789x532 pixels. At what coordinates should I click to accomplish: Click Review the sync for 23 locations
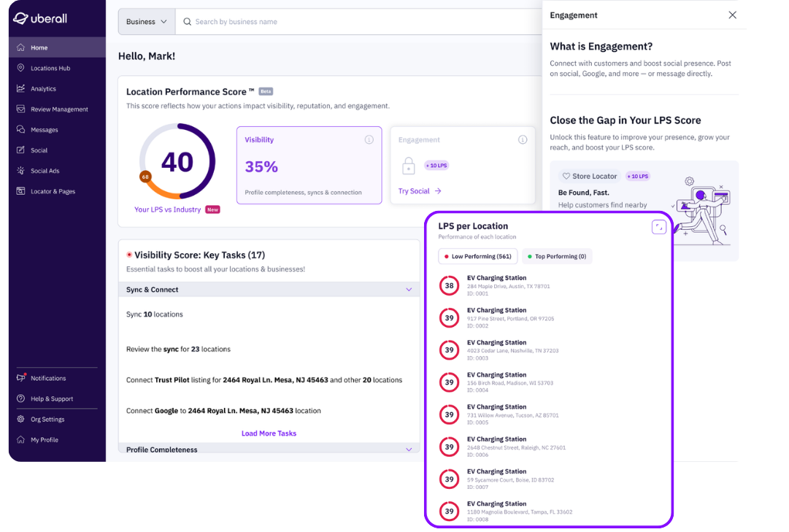(178, 349)
